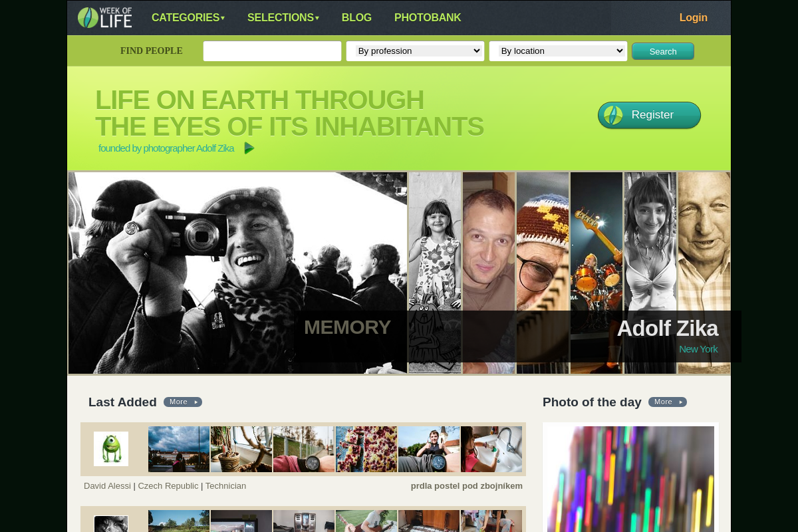Click the leaf icon on Register button
The width and height of the screenshot is (798, 532).
pos(613,115)
